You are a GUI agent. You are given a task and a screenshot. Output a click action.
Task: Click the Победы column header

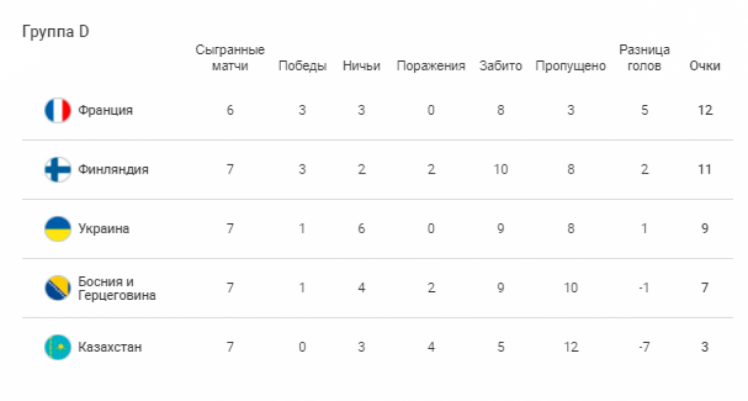(x=302, y=66)
